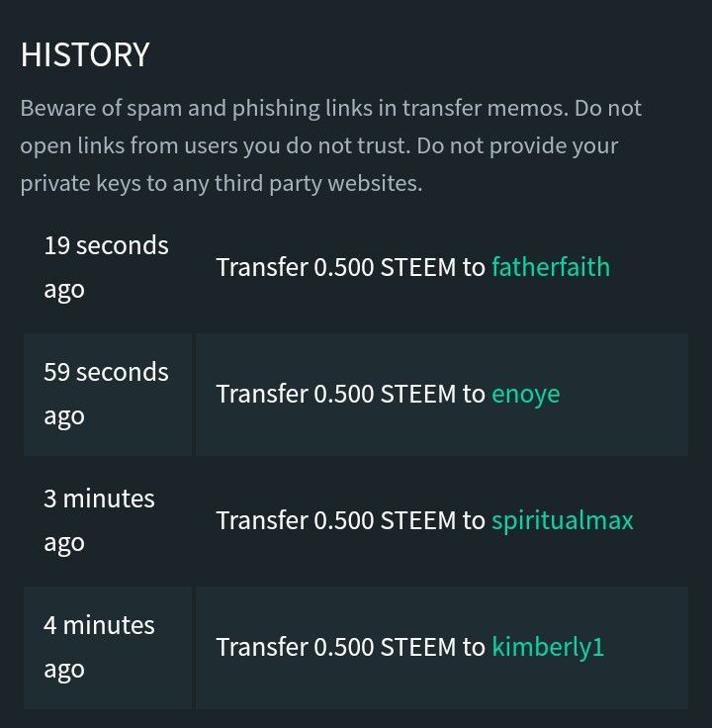Click the "Beware of spam and phishing" warning line

click(330, 108)
